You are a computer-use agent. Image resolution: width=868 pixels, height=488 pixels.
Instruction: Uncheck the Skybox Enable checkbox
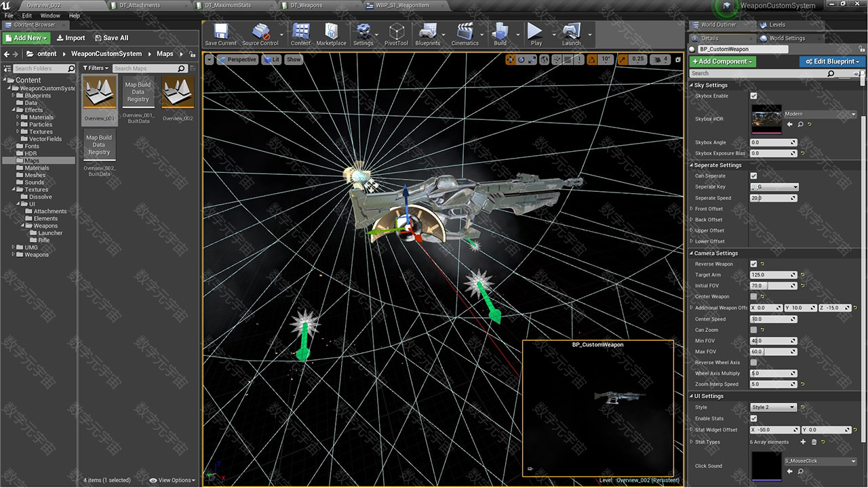point(753,96)
